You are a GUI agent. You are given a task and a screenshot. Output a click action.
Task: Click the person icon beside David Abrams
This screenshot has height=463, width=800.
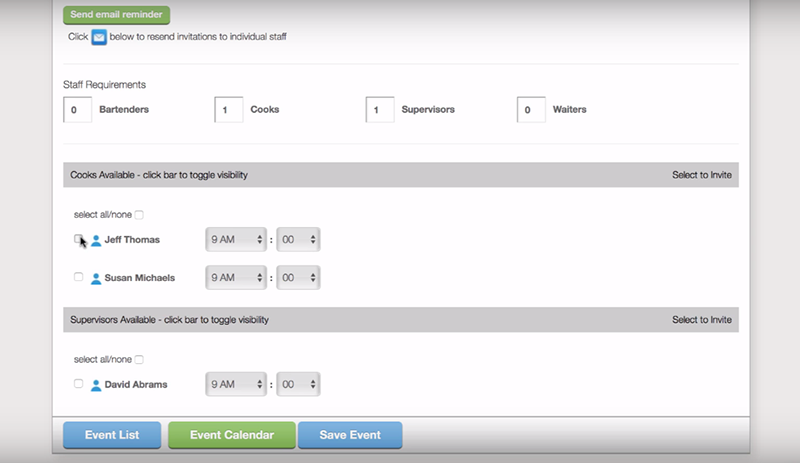pyautogui.click(x=96, y=384)
